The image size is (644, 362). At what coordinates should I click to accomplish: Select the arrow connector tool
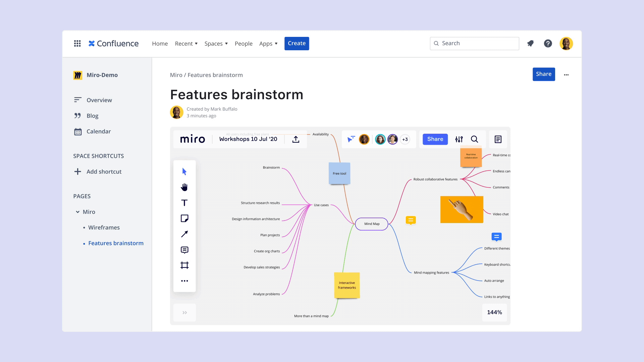[x=184, y=234]
